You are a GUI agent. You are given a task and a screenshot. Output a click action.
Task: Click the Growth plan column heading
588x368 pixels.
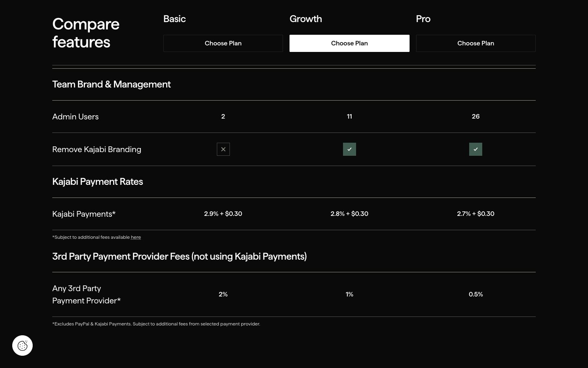coord(305,19)
